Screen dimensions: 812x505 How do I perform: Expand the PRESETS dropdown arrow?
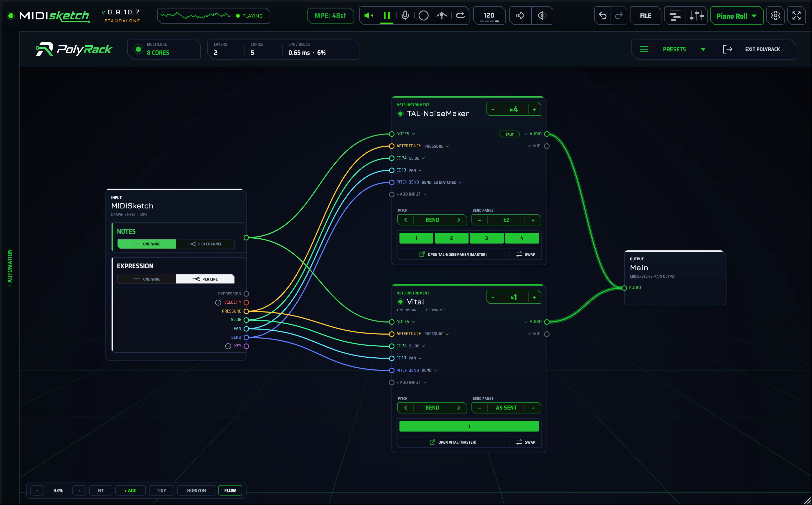[x=703, y=49]
